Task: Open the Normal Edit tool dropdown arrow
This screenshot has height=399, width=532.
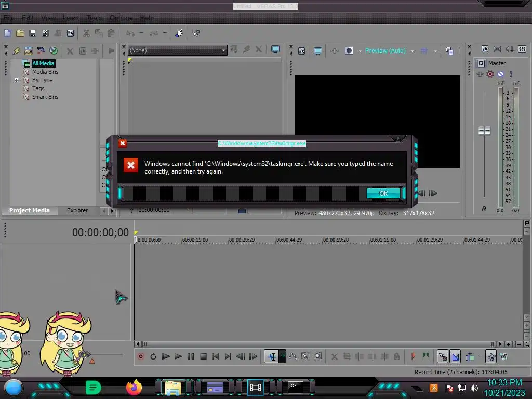Action: (x=283, y=356)
